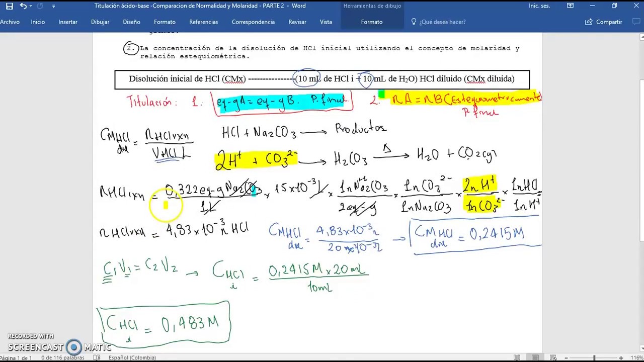The image size is (644, 362).
Task: Restore down the Word window
Action: pyautogui.click(x=614, y=6)
